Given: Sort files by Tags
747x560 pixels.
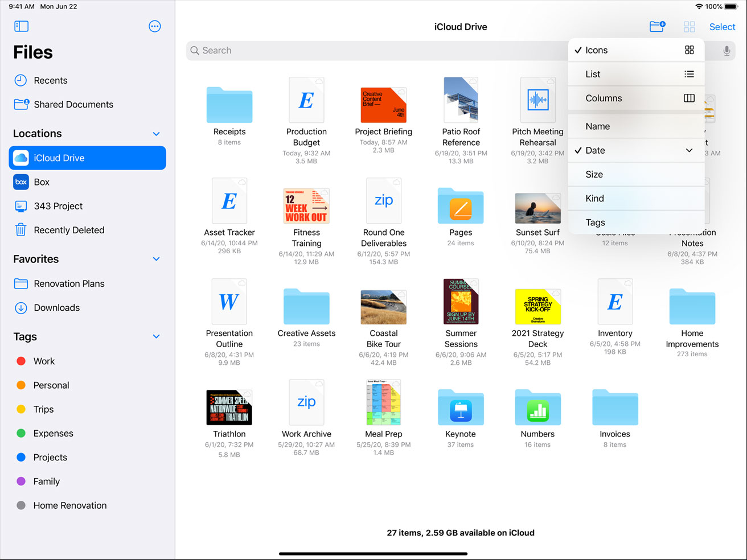Looking at the screenshot, I should pos(637,222).
